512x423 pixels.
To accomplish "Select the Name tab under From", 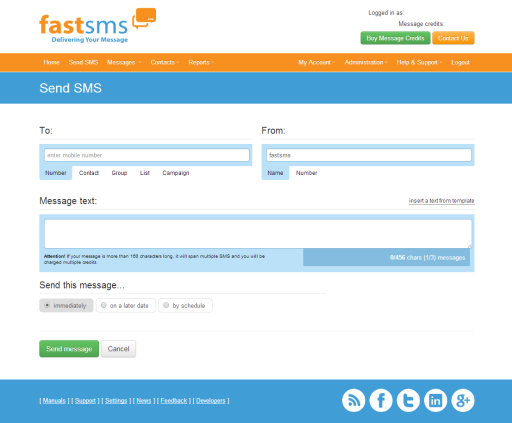I will [x=275, y=173].
